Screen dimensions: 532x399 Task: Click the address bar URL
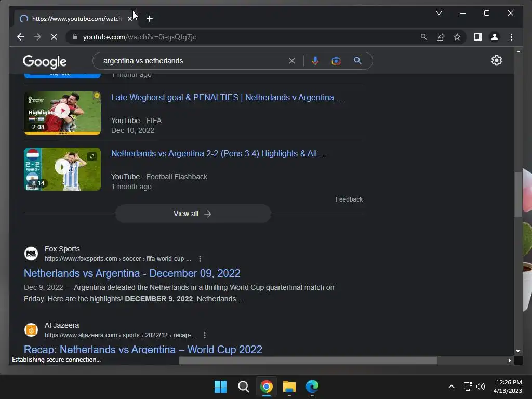coord(139,37)
